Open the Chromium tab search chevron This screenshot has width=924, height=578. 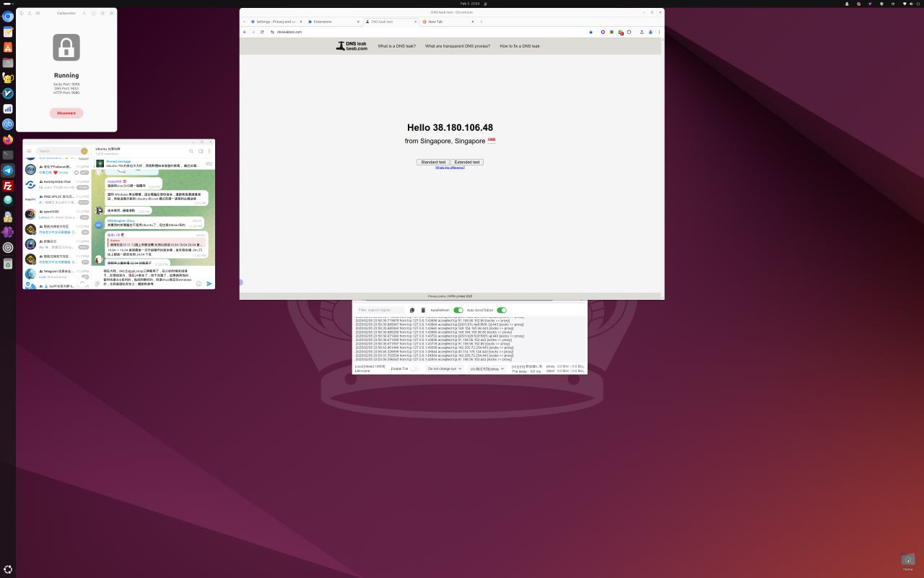point(244,22)
